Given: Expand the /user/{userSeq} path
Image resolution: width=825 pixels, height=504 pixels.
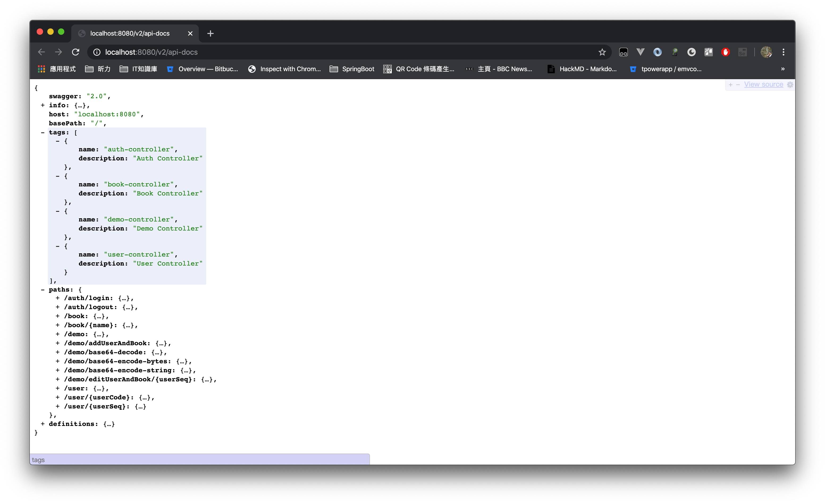Looking at the screenshot, I should 58,406.
